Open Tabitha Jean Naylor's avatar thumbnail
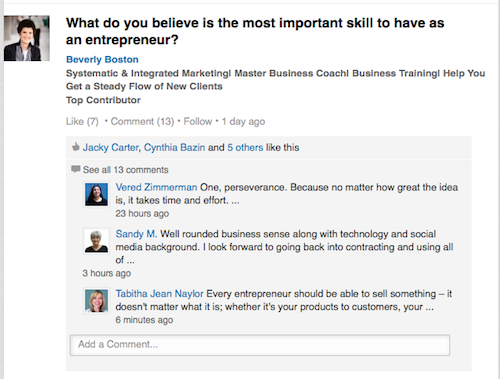 click(x=96, y=301)
